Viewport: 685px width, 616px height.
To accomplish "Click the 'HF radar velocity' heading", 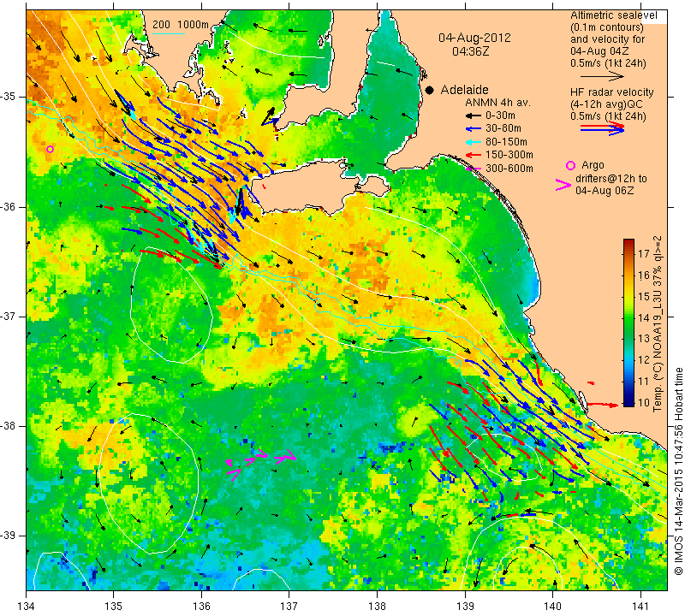I will point(611,92).
